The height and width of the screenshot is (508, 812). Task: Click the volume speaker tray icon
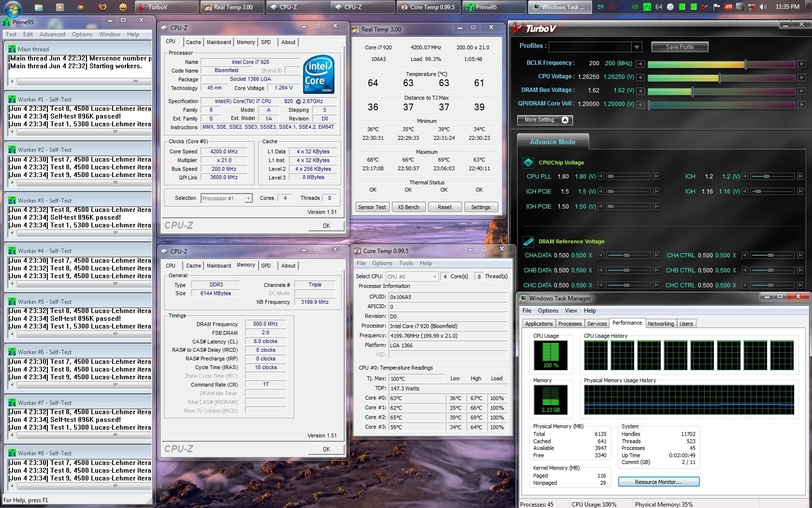(x=763, y=7)
